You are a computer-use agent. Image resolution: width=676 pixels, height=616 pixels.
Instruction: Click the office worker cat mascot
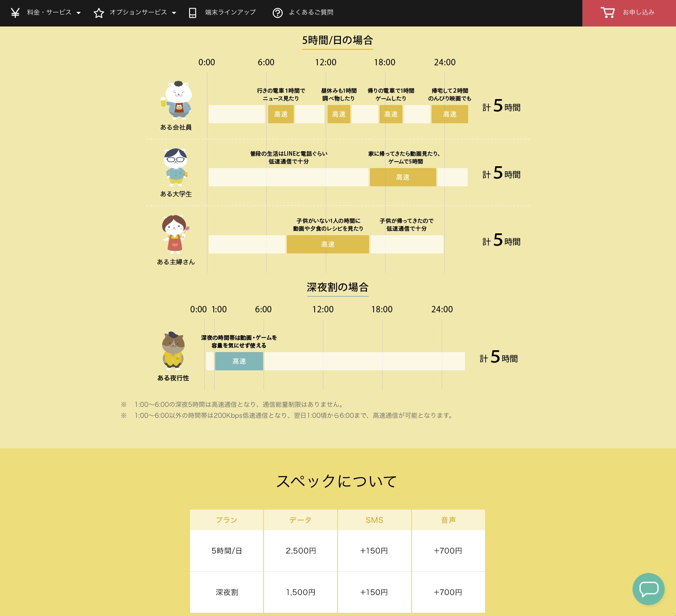click(176, 100)
